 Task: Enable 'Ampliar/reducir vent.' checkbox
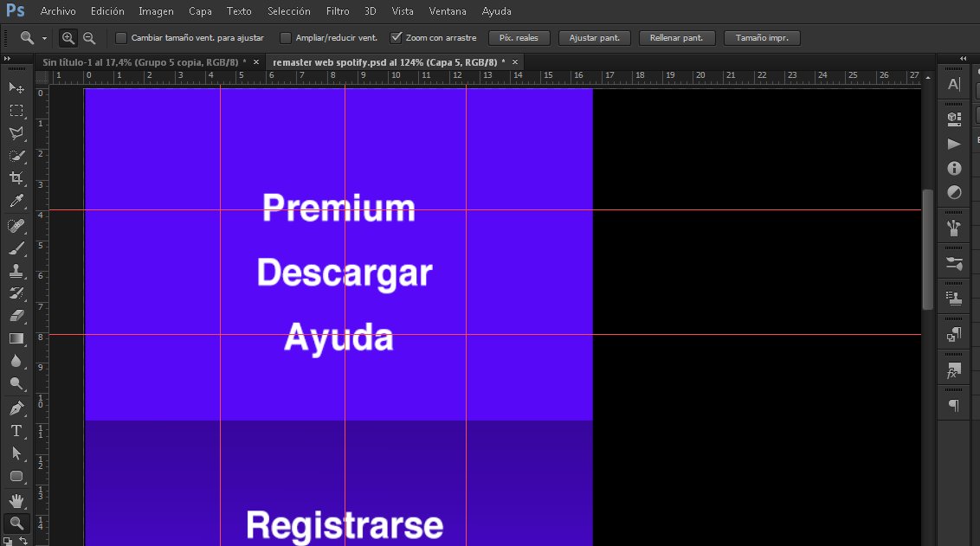coord(286,38)
